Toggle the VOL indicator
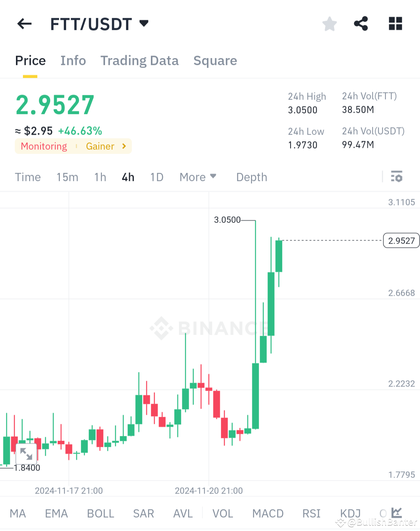 point(222,513)
